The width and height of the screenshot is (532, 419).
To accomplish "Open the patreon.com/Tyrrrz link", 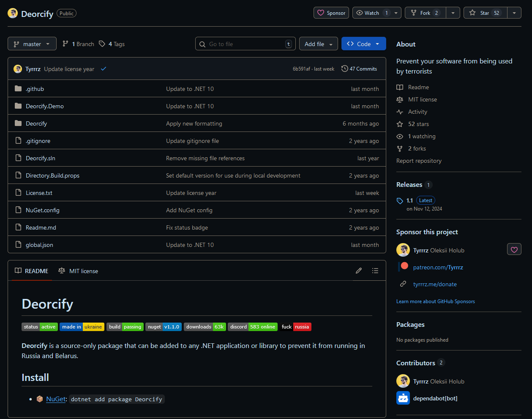I will (x=438, y=267).
